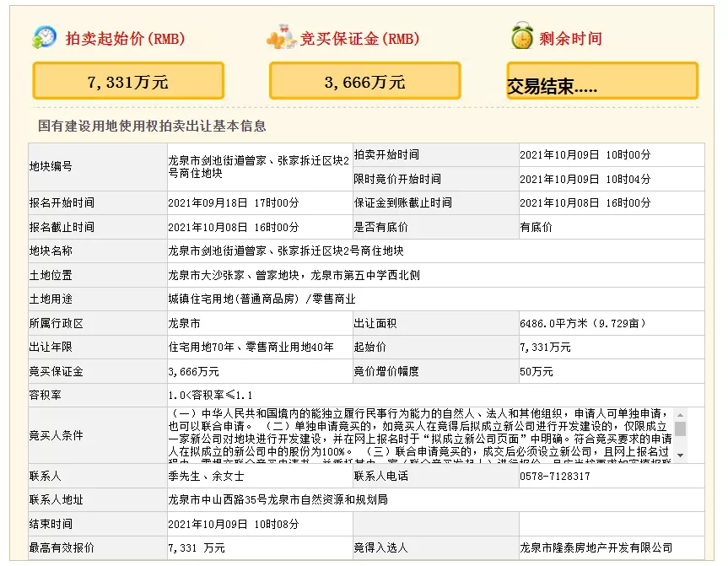Click the 出让年限 label
The height and width of the screenshot is (566, 728).
51,347
